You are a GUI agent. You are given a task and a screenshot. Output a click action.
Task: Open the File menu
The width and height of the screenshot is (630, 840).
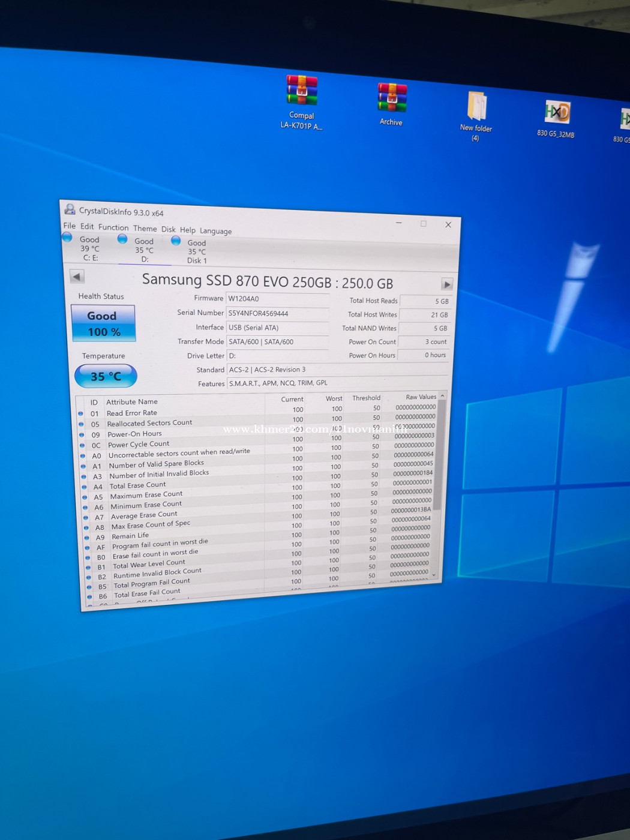70,226
